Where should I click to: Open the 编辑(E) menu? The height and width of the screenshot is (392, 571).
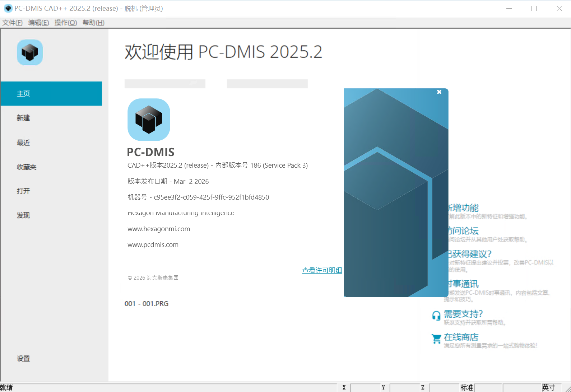(x=38, y=23)
